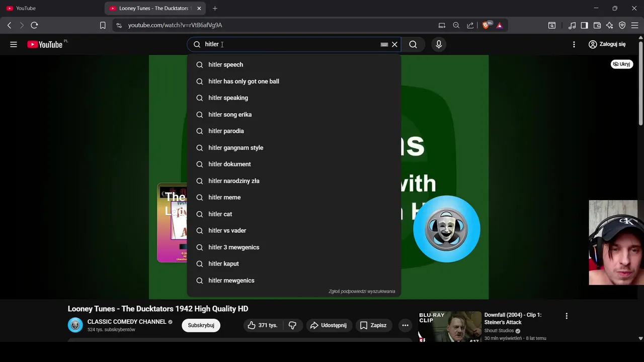Reload the current page
Viewport: 644px width, 362px height.
pyautogui.click(x=34, y=25)
